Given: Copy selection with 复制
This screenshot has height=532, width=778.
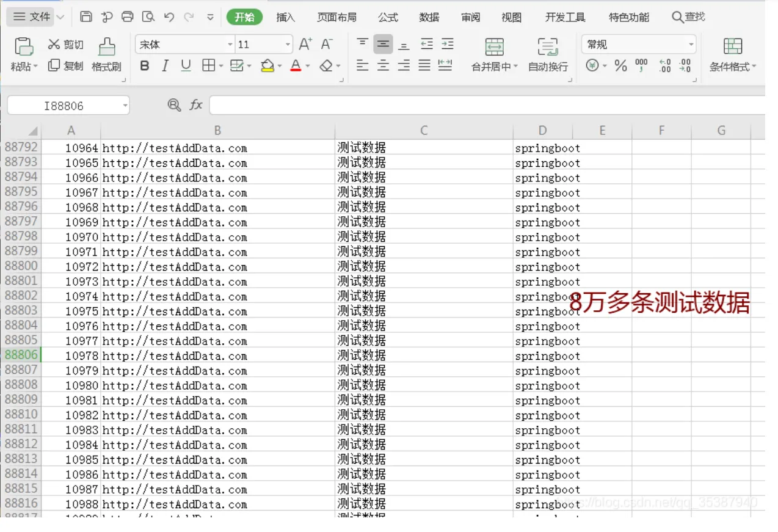Looking at the screenshot, I should 65,65.
